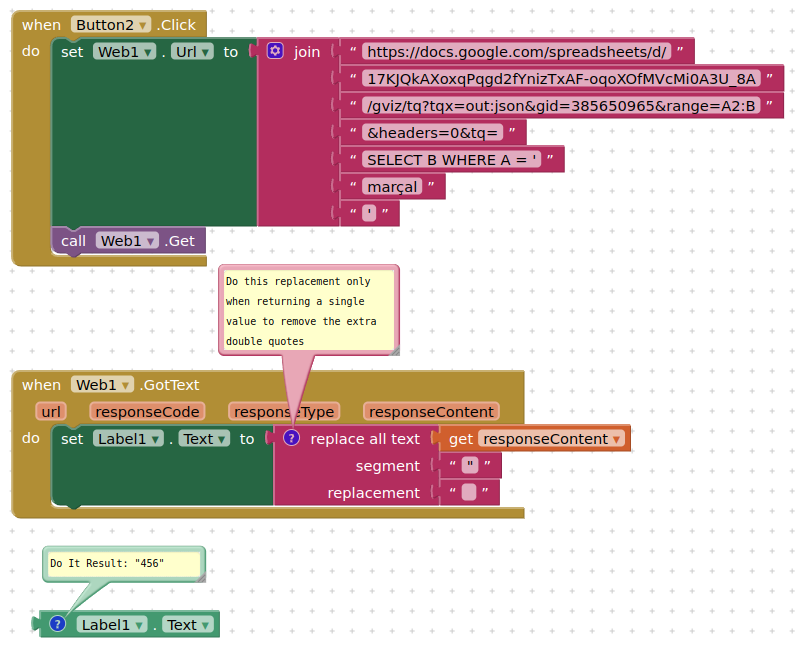This screenshot has width=795, height=646.
Task: Click resize handle of Do It Result bubble
Action: pyautogui.click(x=199, y=577)
